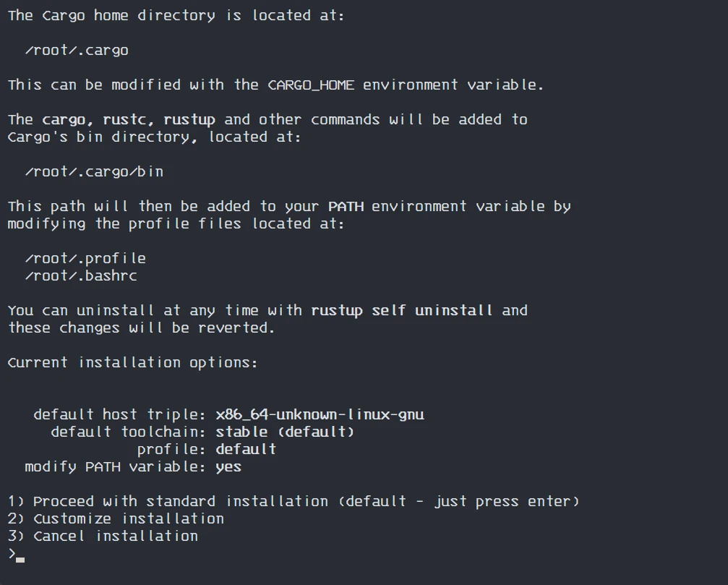Click the x86_64-unknown-linux-gnu host triple value
The width and height of the screenshot is (728, 585).
320,414
